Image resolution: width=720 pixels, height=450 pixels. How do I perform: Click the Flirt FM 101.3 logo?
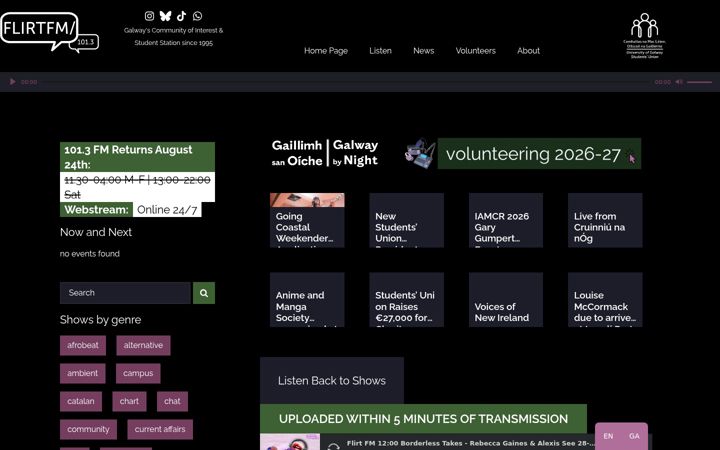50,32
